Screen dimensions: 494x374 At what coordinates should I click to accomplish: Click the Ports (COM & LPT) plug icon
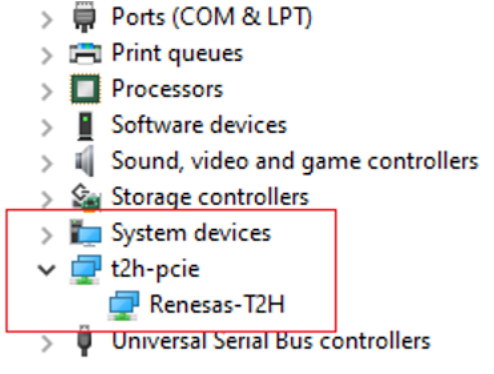[x=85, y=17]
